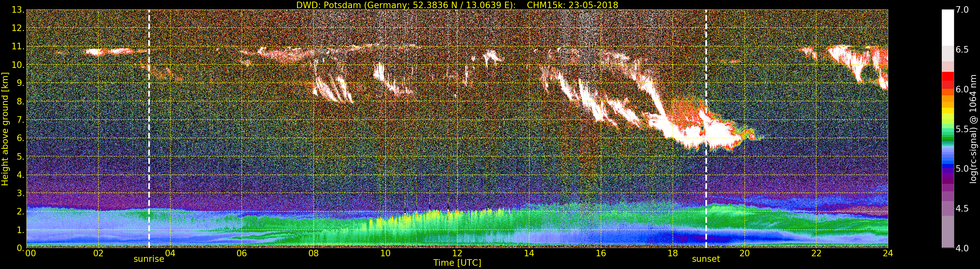Click the white dashed sunrise marker line
980x269 pixels.
(149, 129)
